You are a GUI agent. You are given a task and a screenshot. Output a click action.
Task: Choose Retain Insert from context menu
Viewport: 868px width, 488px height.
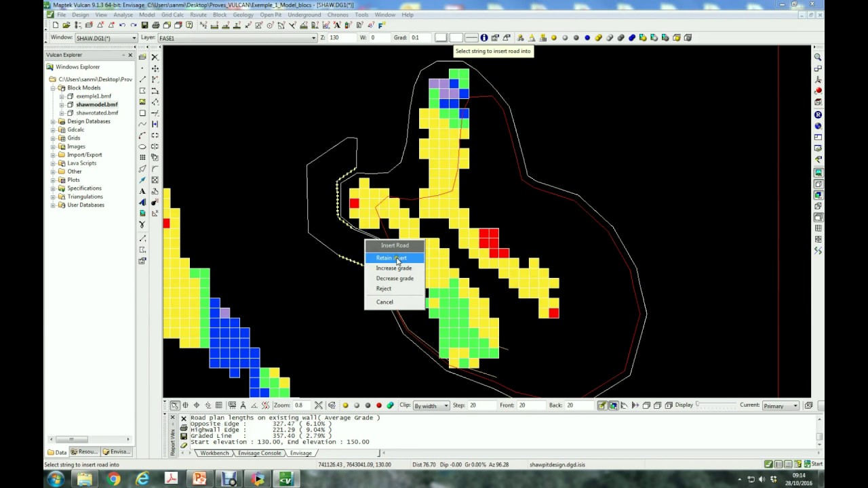coord(395,258)
